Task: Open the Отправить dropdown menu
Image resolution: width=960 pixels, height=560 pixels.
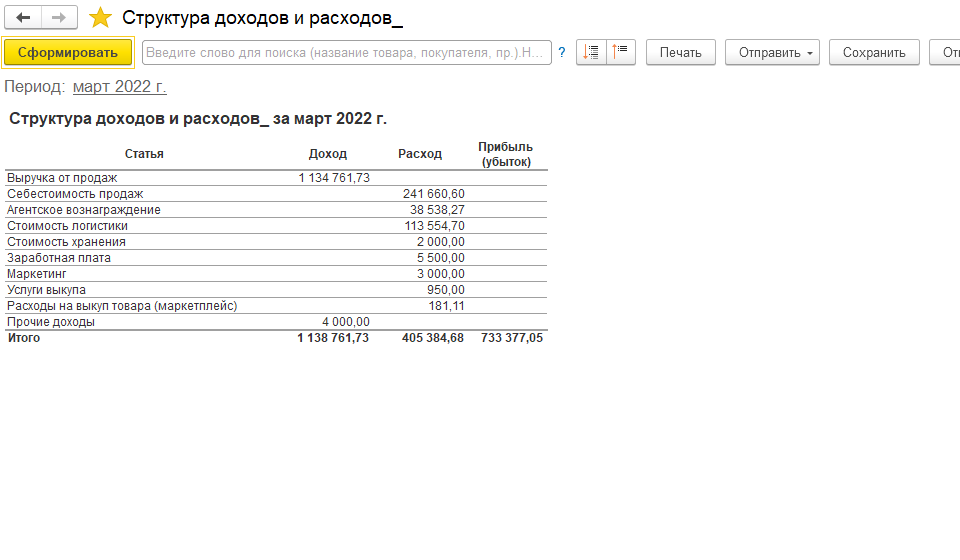Action: (771, 52)
